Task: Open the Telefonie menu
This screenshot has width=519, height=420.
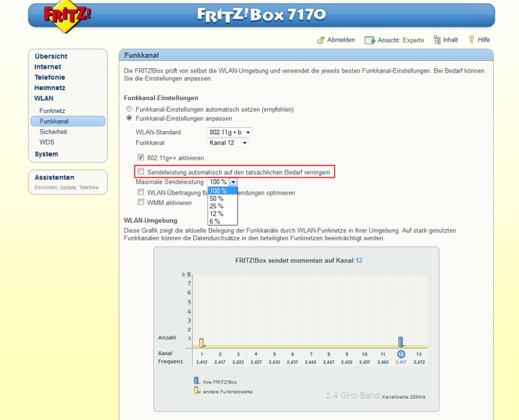Action: point(50,77)
